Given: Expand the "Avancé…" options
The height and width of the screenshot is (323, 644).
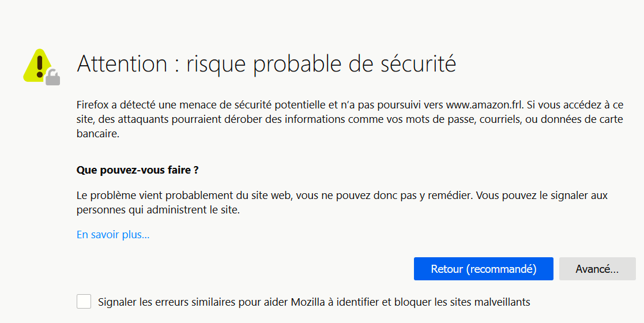Looking at the screenshot, I should (597, 269).
